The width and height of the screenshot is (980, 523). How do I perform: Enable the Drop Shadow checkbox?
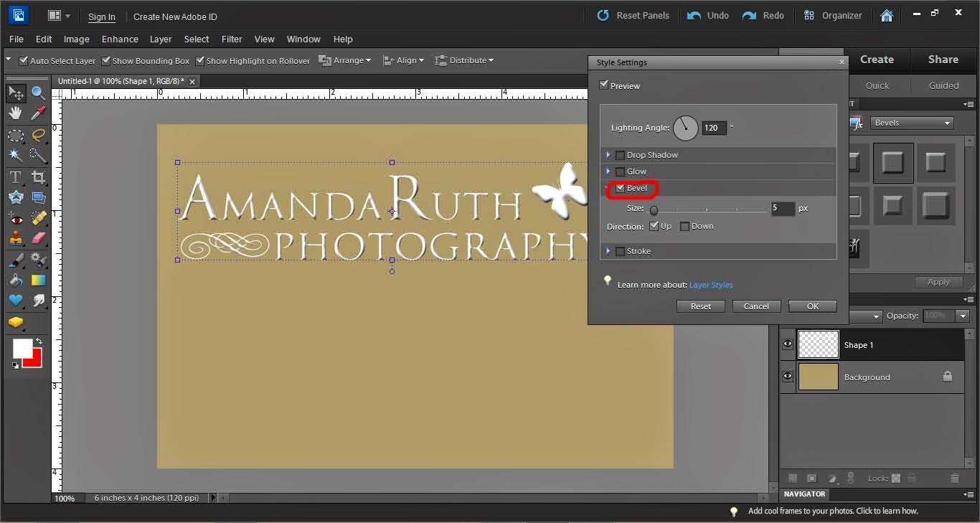click(x=621, y=155)
